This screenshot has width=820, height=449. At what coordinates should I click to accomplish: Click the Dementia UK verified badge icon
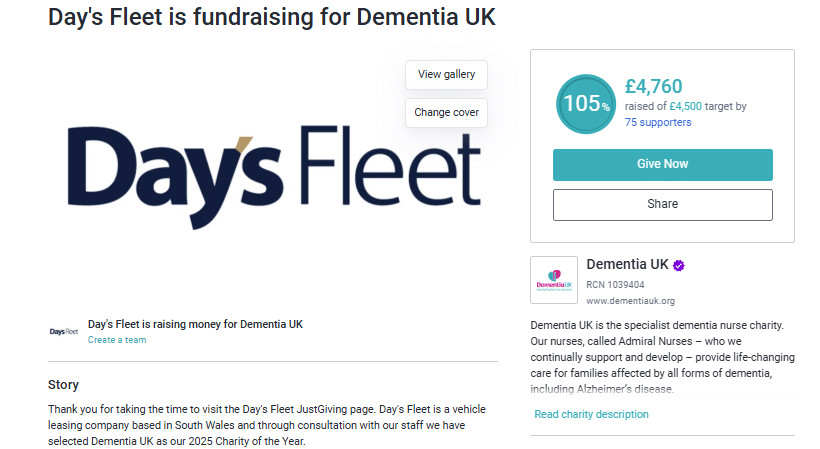click(679, 265)
